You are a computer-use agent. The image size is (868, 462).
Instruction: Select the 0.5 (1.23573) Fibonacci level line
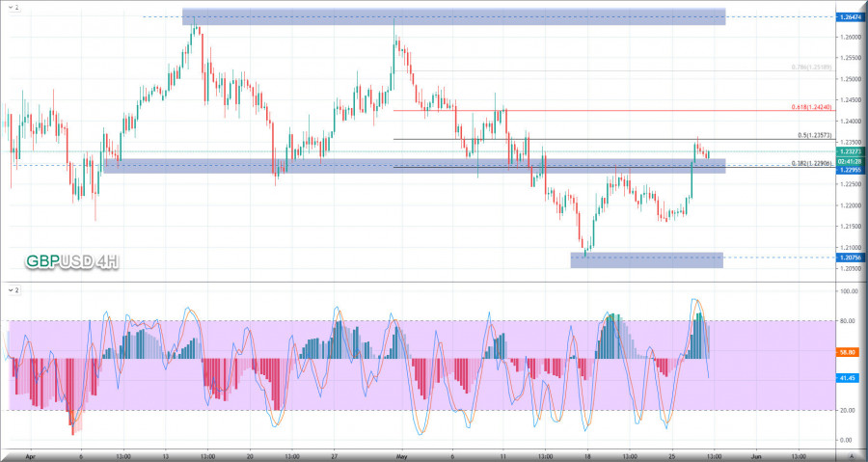tap(579, 140)
